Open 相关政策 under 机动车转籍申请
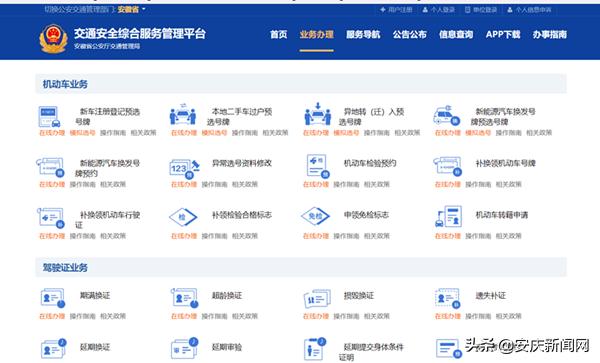Viewport: 600px width, 363px height. (x=509, y=236)
